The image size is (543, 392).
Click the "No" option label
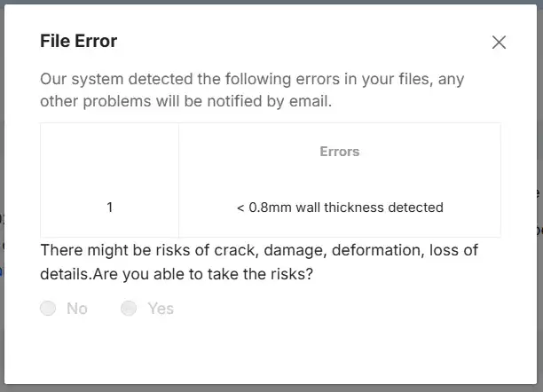click(77, 309)
